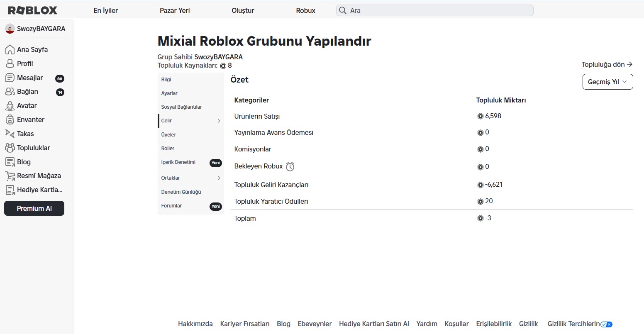Click the Avatar icon in sidebar

point(10,106)
